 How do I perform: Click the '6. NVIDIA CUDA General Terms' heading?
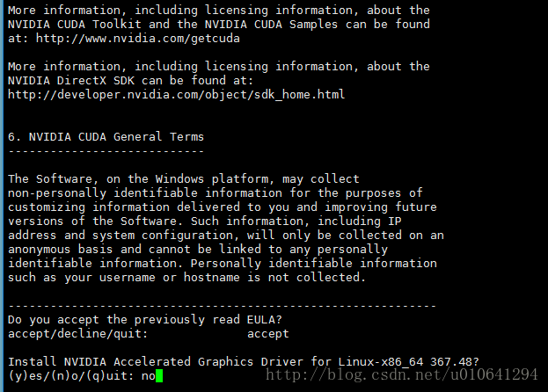pyautogui.click(x=106, y=137)
